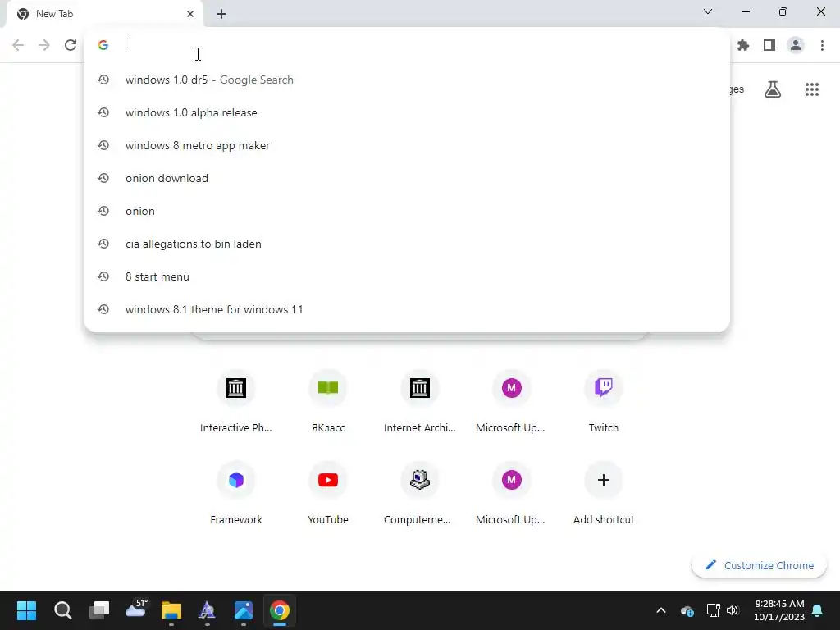Choose suggestion cia allegations to bin laden

tap(407, 244)
